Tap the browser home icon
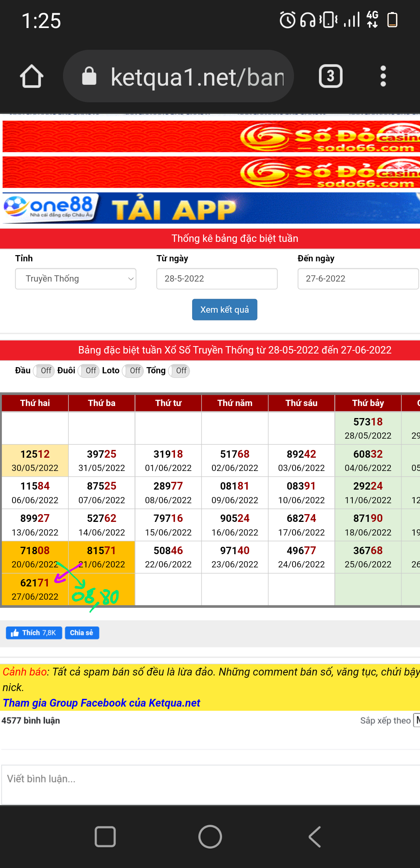 click(31, 76)
